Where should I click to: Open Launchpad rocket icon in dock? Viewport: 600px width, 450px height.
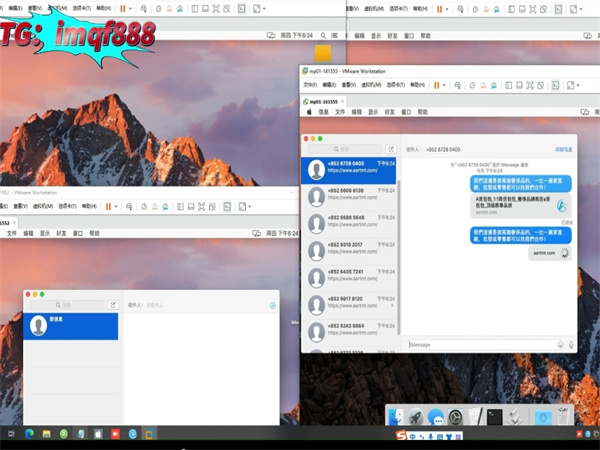[416, 417]
